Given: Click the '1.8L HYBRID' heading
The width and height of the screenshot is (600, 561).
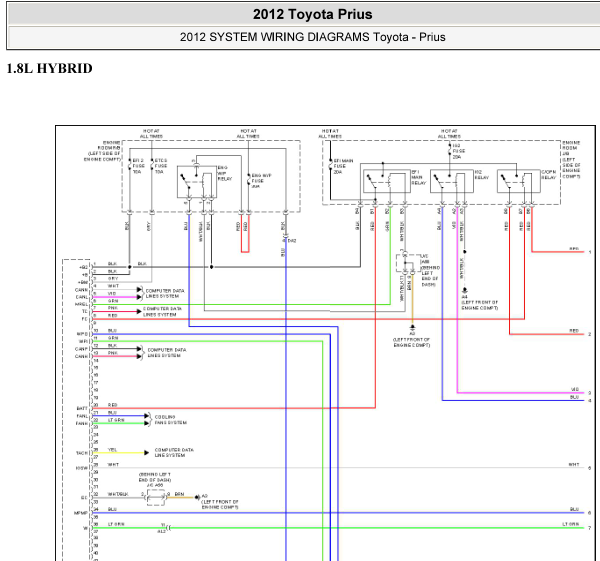Looking at the screenshot, I should [50, 68].
